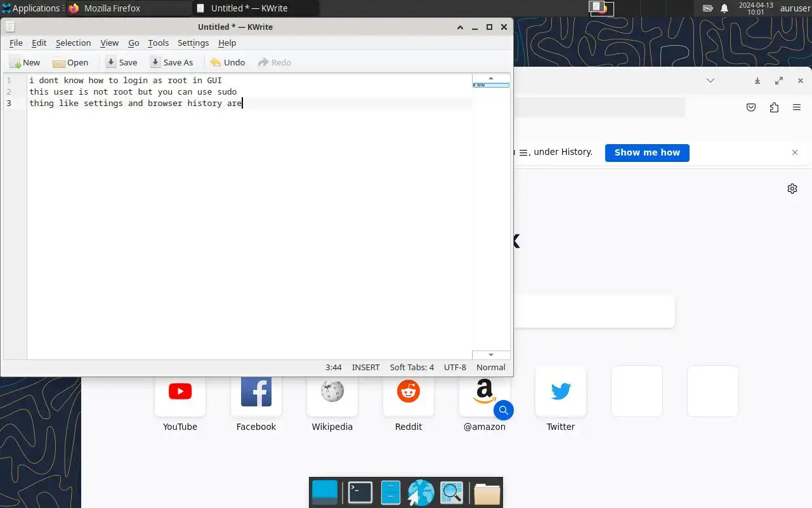Click Firefox restore window icon
The width and height of the screenshot is (812, 508).
779,81
